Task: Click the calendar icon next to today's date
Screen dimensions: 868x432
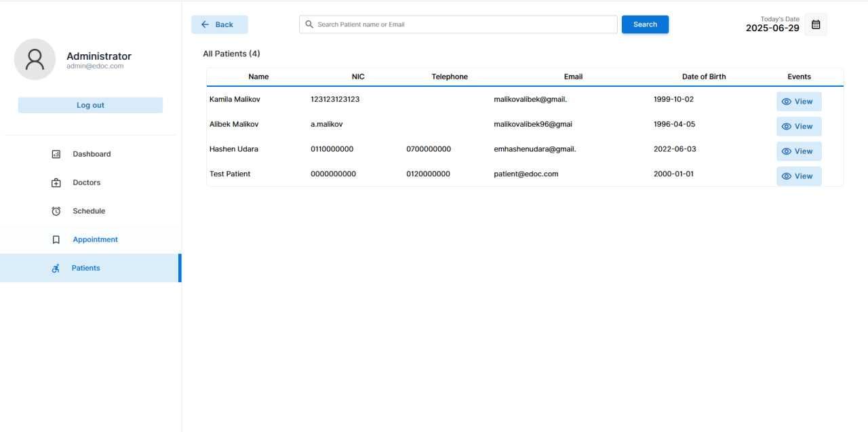Action: pos(816,24)
